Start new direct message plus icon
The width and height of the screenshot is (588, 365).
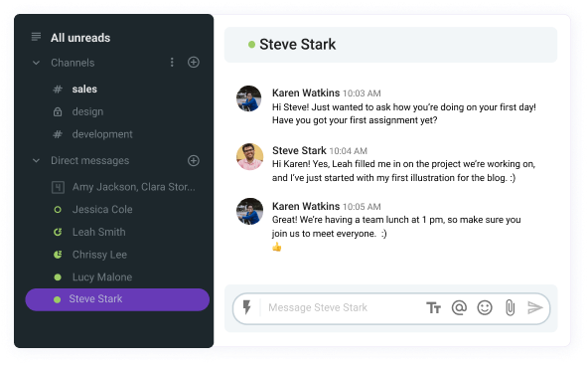coord(194,161)
